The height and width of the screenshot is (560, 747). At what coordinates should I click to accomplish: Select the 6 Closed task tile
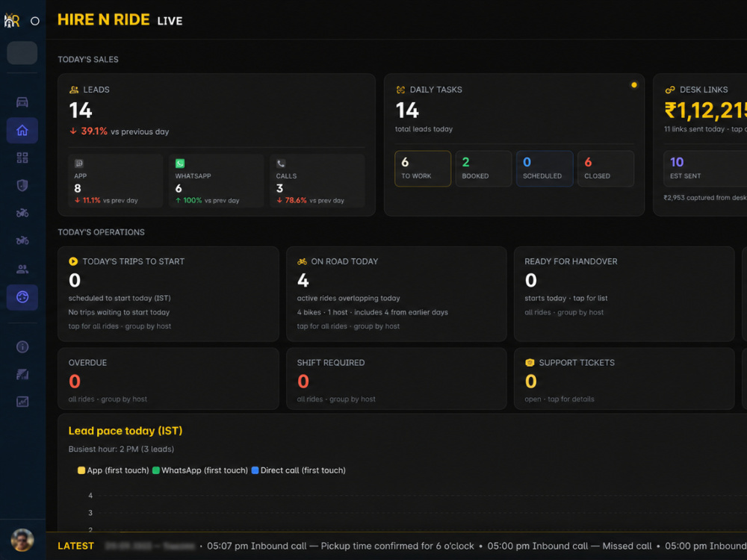[606, 169]
